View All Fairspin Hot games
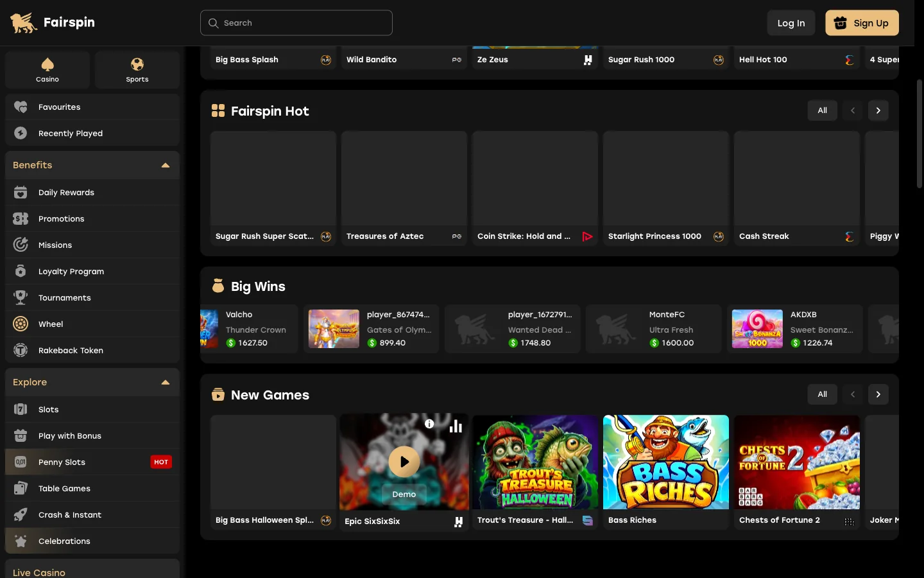The image size is (924, 578). (x=823, y=110)
